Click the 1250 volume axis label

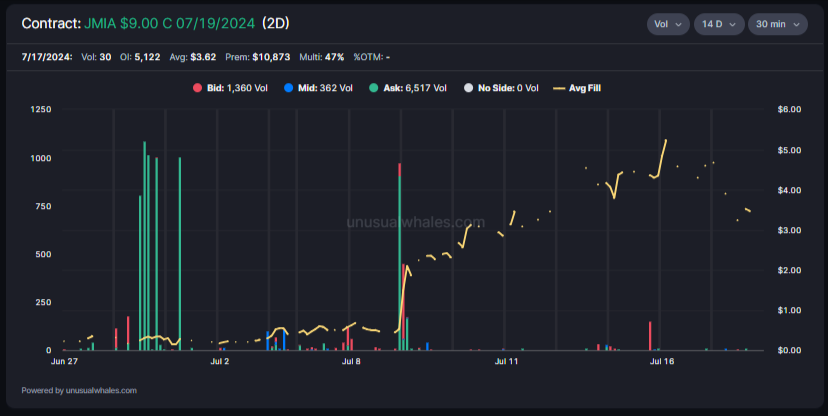(x=41, y=109)
